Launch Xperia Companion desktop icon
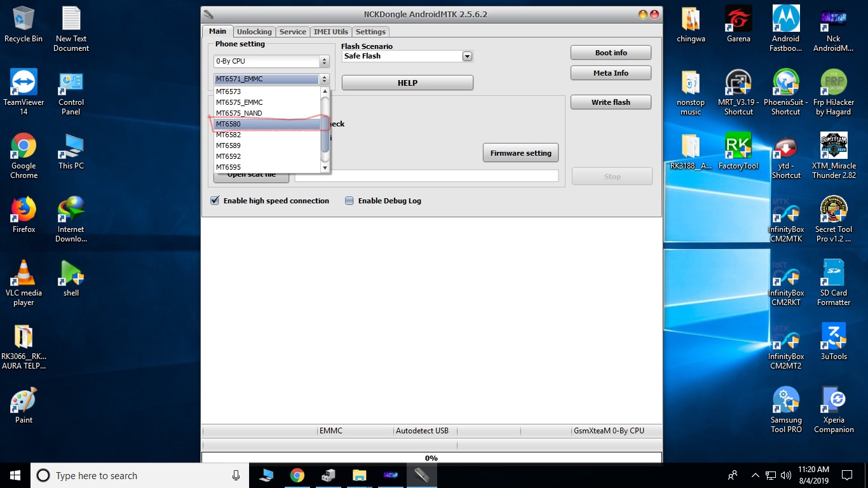Image resolution: width=868 pixels, height=488 pixels. (834, 410)
